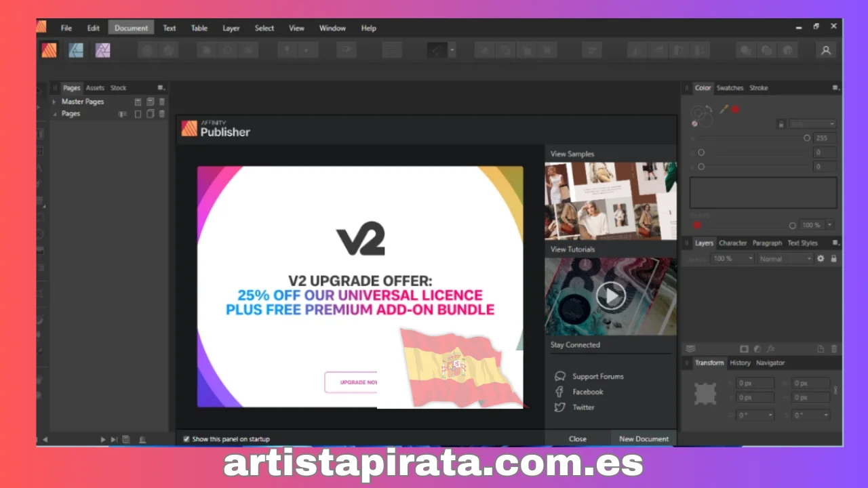The width and height of the screenshot is (868, 488).
Task: Switch to the Photo persona icon
Action: point(102,50)
